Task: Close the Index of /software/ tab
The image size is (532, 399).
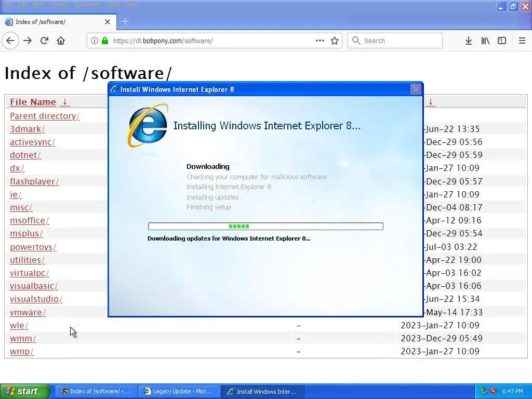Action: pyautogui.click(x=108, y=22)
